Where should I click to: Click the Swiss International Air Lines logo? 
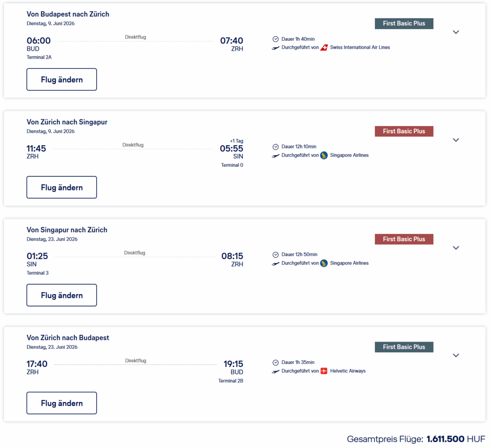(x=324, y=47)
